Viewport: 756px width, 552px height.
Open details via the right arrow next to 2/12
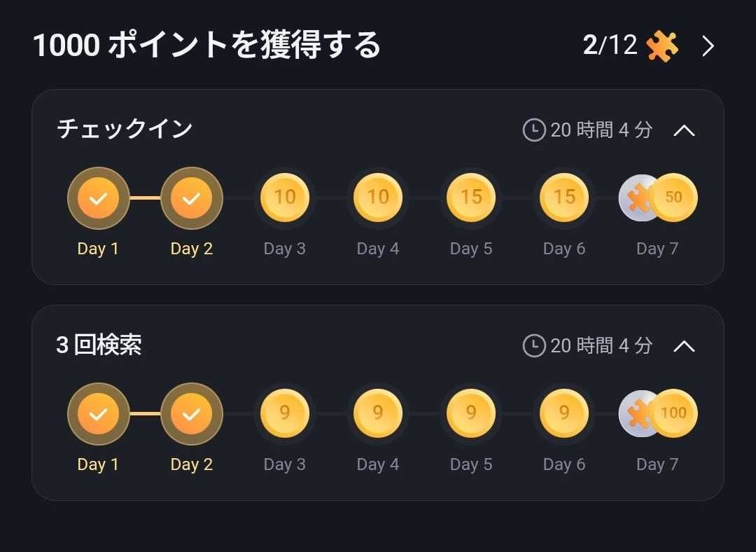coord(707,45)
